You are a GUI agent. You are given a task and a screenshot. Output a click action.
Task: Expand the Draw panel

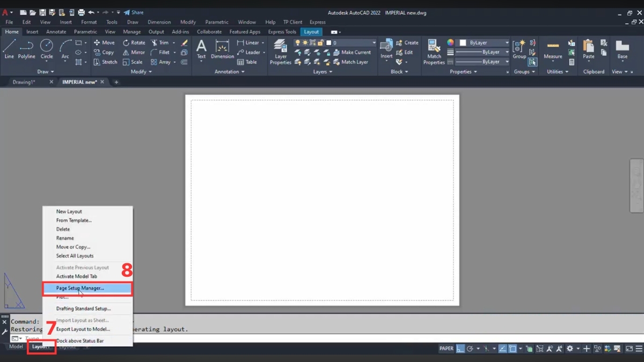point(46,71)
